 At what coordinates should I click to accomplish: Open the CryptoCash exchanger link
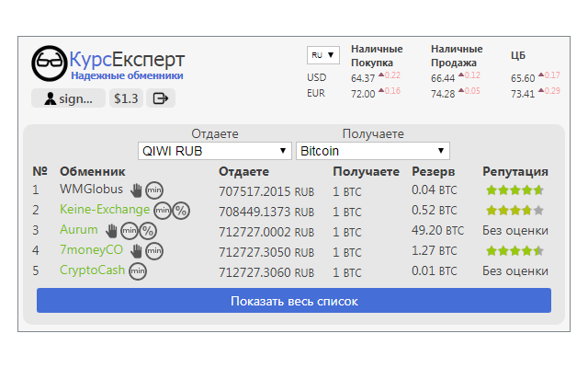point(92,270)
